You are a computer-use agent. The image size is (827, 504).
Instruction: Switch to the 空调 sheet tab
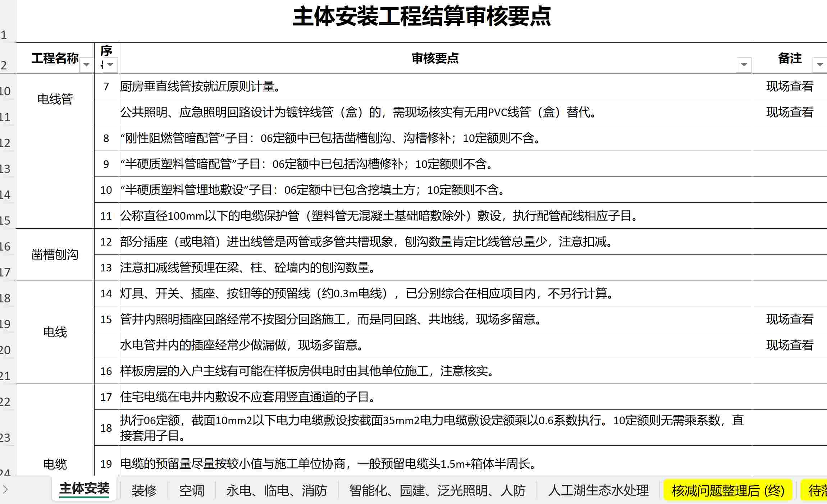tap(192, 490)
